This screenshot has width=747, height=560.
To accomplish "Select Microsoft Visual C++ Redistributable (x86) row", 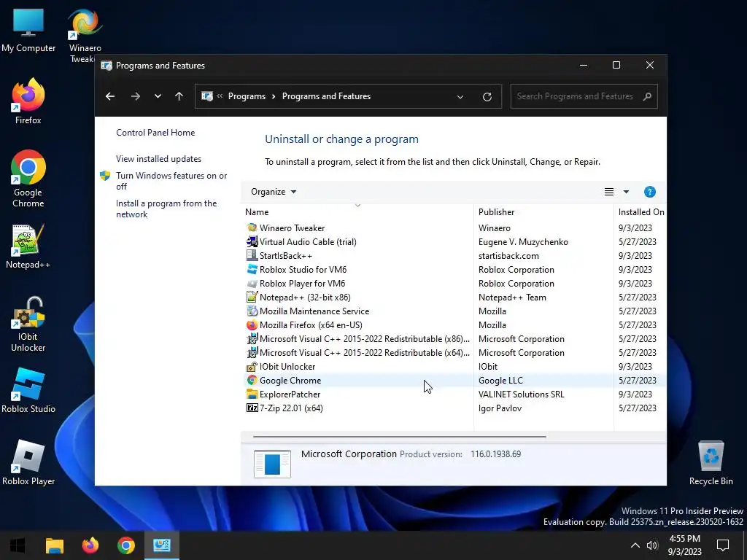I will pos(453,338).
